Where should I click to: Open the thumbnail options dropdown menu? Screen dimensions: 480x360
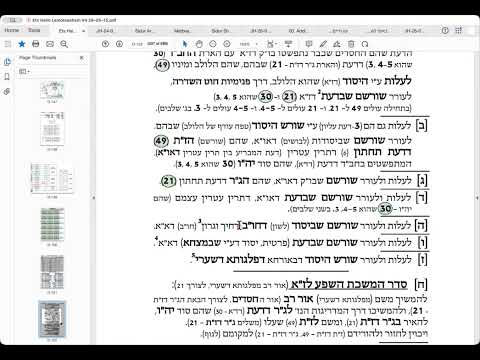(24, 71)
